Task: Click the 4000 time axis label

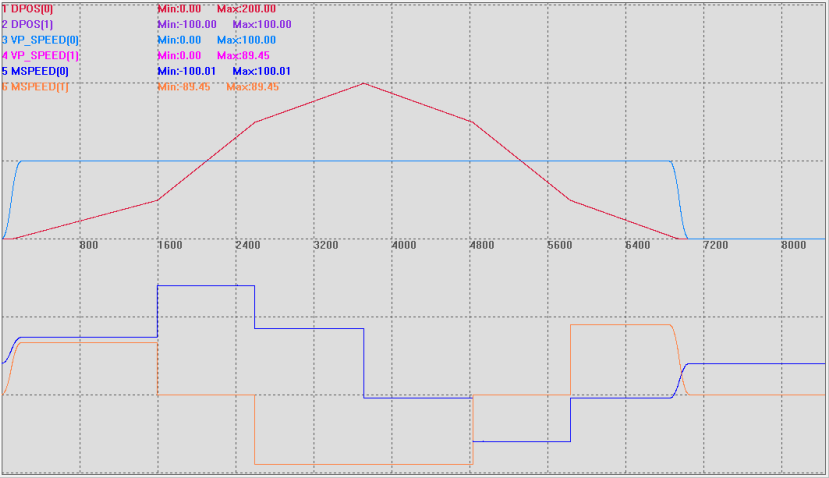Action: point(403,246)
